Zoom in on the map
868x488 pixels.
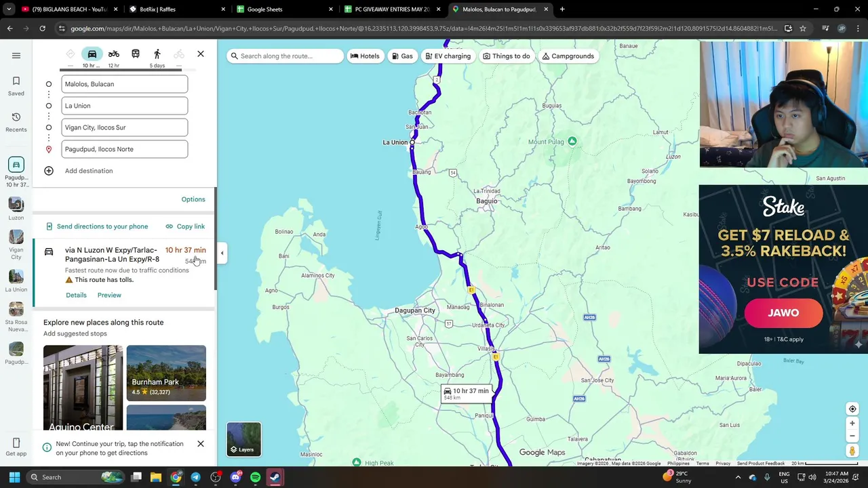click(x=852, y=424)
